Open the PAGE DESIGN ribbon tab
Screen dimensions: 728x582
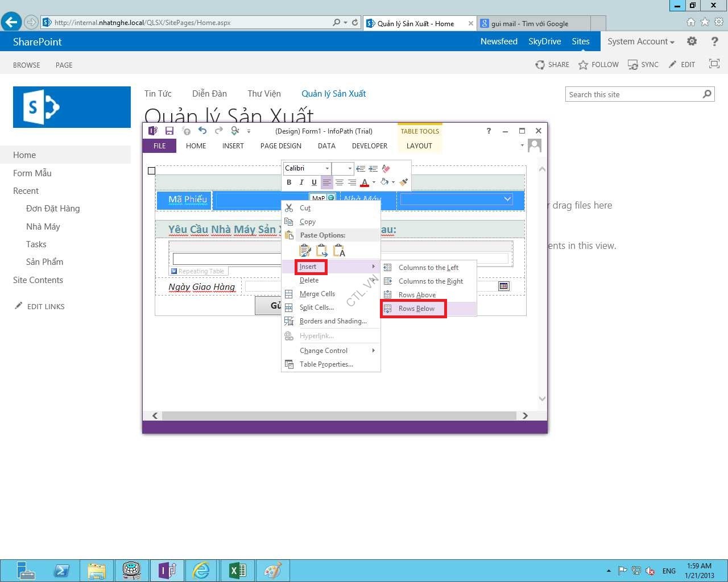pos(281,146)
